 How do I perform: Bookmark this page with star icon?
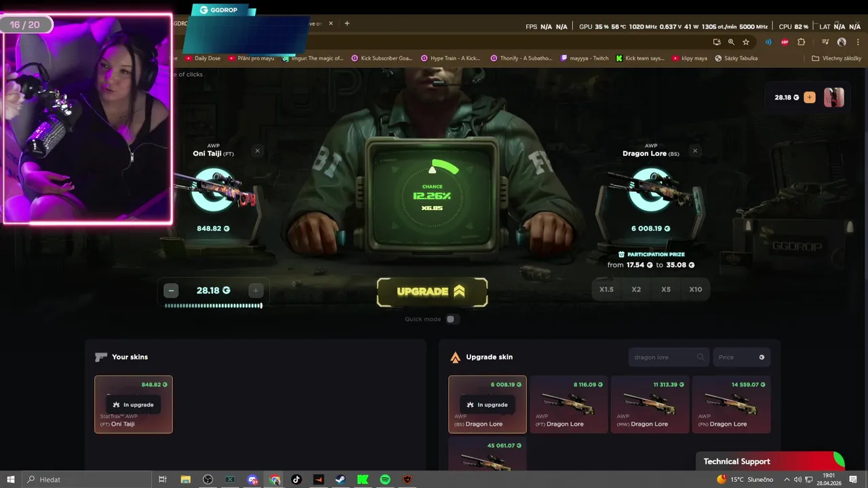point(746,42)
